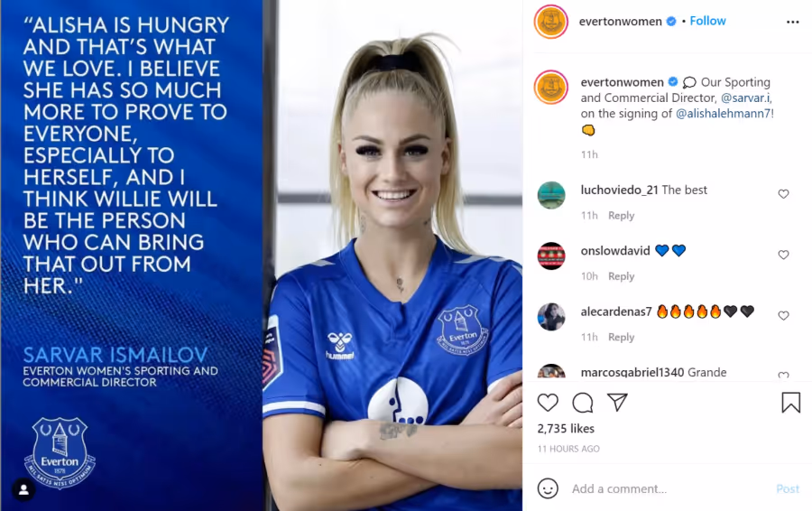Follow the evertonwomen account
Screen dimensions: 812x511
point(707,21)
